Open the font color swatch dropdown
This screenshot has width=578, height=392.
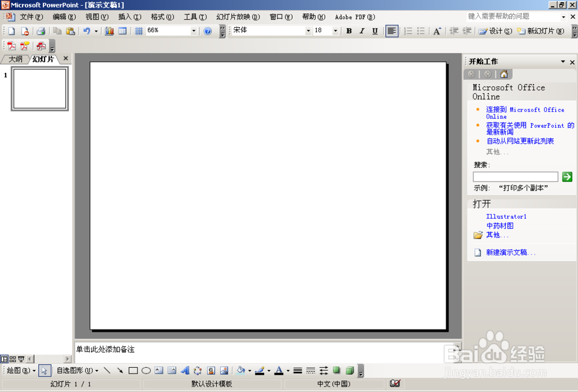point(287,371)
